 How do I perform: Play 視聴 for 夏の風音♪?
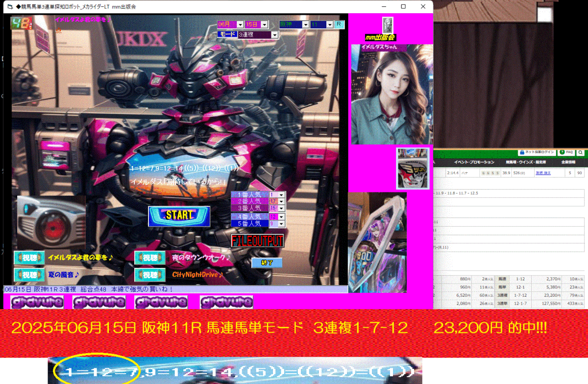[29, 274]
